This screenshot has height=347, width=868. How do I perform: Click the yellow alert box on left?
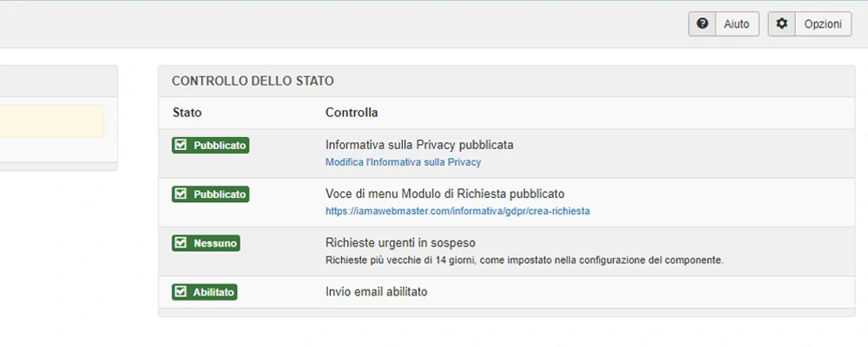52,121
